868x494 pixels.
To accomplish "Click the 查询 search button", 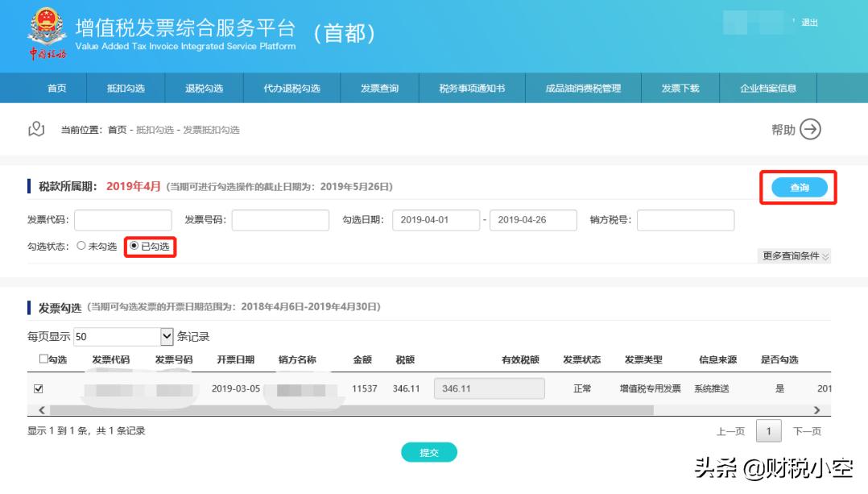I will pos(797,187).
